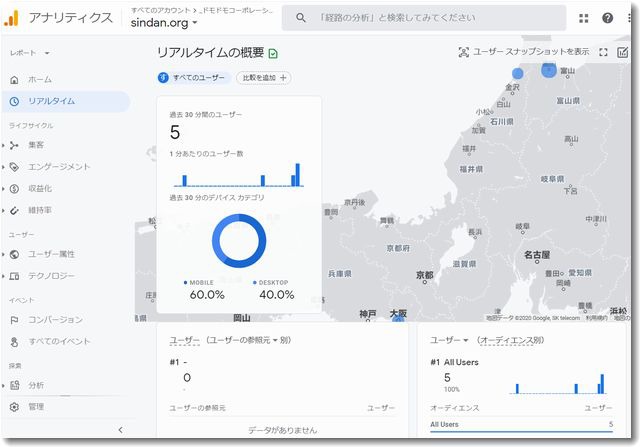Click the blue map bubble near 富山

[549, 70]
